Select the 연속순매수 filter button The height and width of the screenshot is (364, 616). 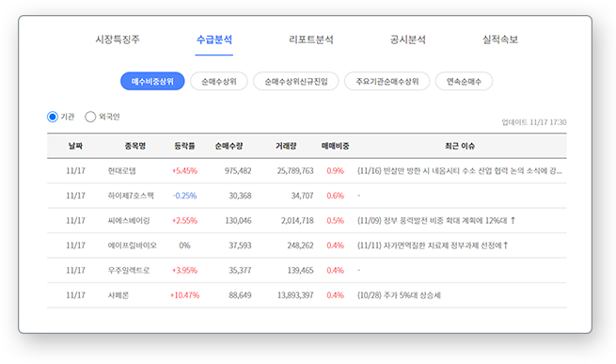coord(464,82)
